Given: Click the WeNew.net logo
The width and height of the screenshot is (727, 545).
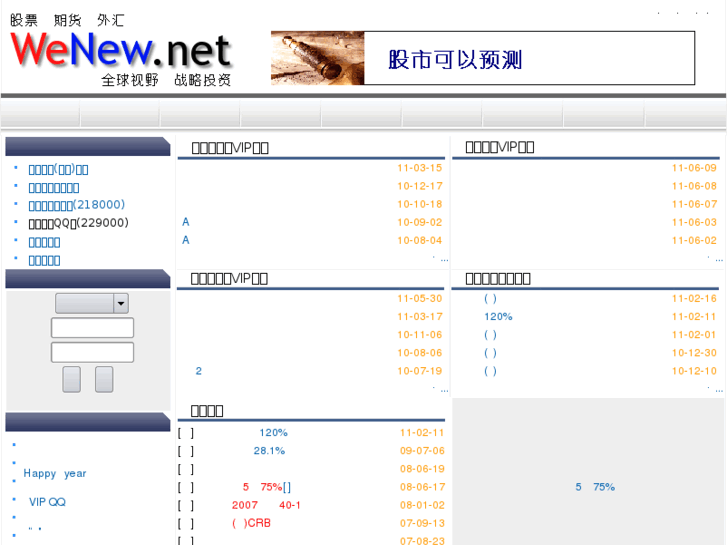Looking at the screenshot, I should click(x=121, y=50).
